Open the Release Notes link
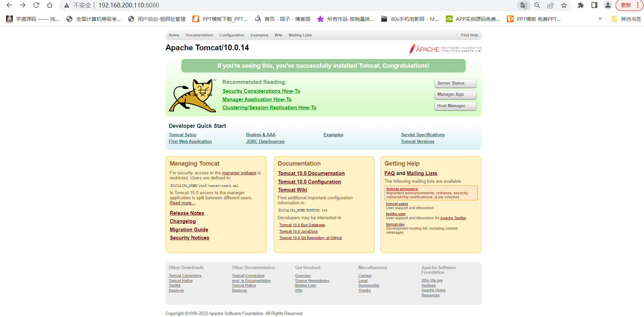644x317 pixels. (187, 213)
